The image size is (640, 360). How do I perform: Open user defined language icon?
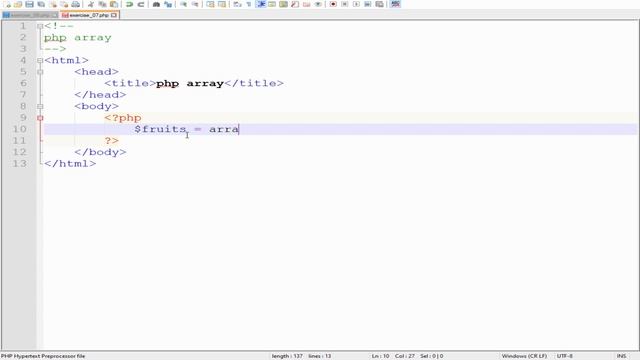click(272, 4)
